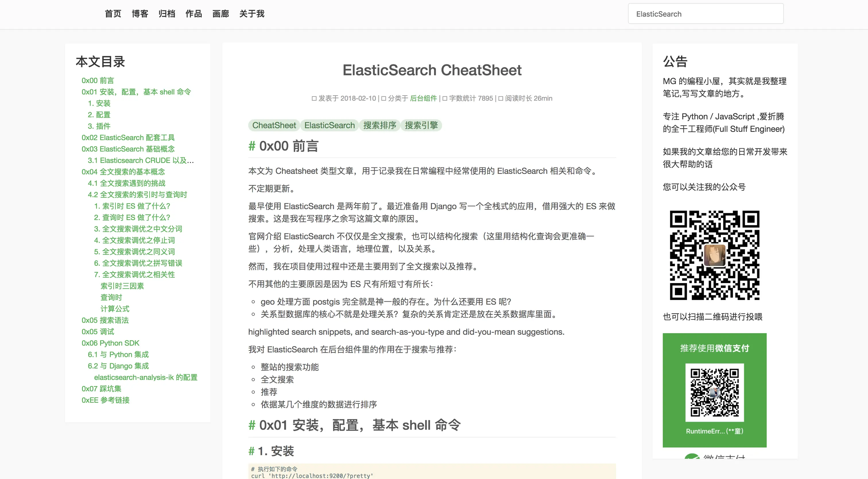Open the 后台组件 category link
868x479 pixels.
tap(423, 98)
